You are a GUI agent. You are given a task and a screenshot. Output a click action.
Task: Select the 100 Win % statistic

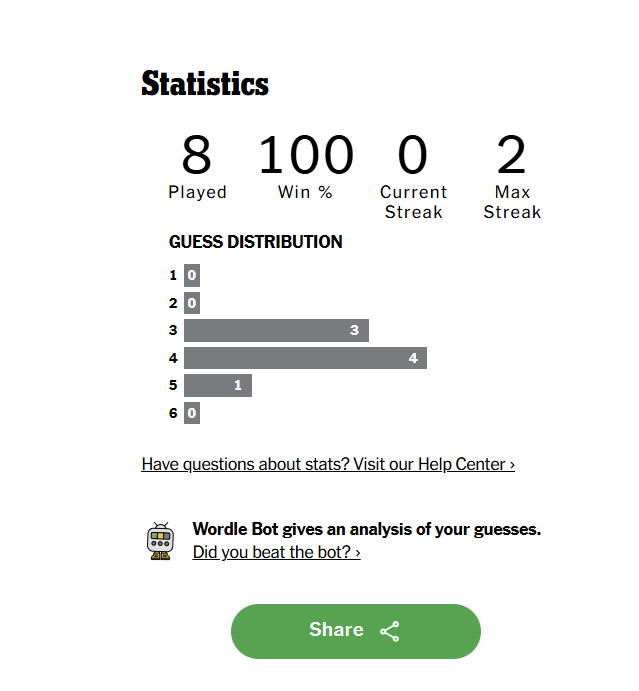[306, 156]
